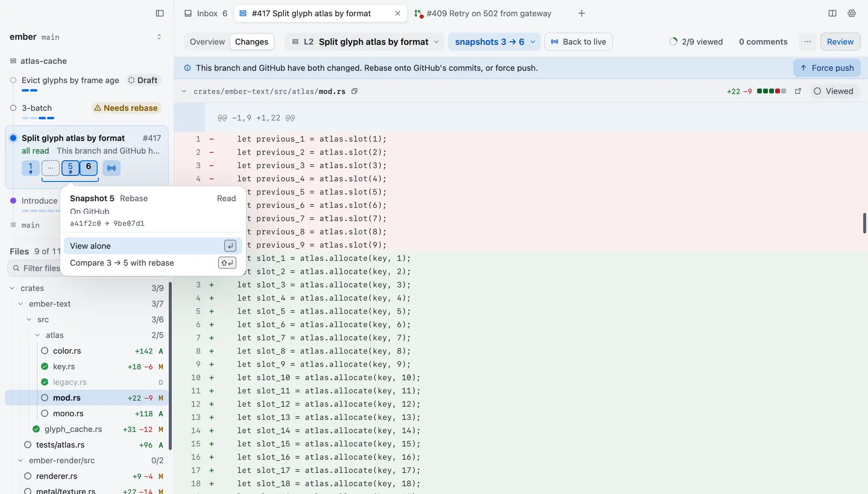This screenshot has width=868, height=494.
Task: Select snapshot 6 chip
Action: 89,168
